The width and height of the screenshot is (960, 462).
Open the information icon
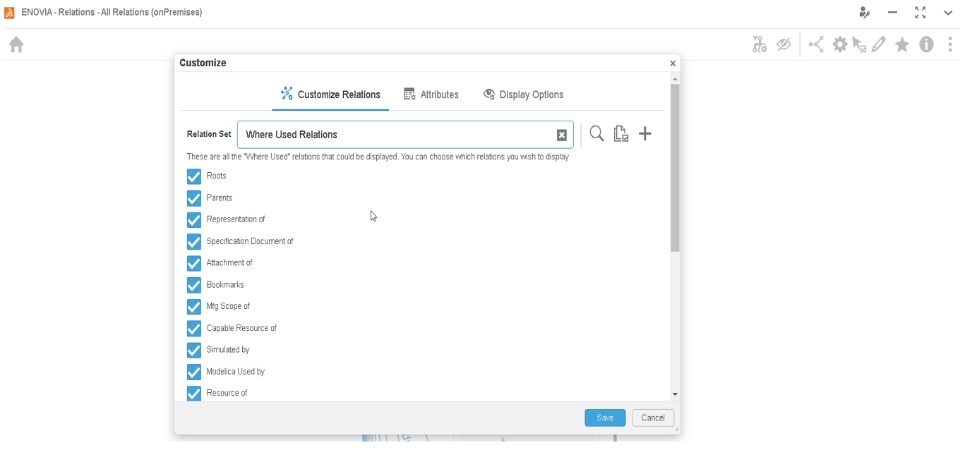point(926,45)
